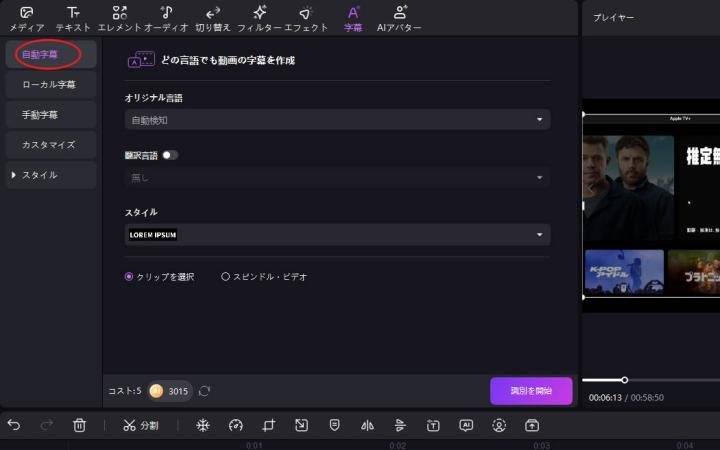Select the scissors split (分割) tool
720x450 pixels.
point(140,425)
